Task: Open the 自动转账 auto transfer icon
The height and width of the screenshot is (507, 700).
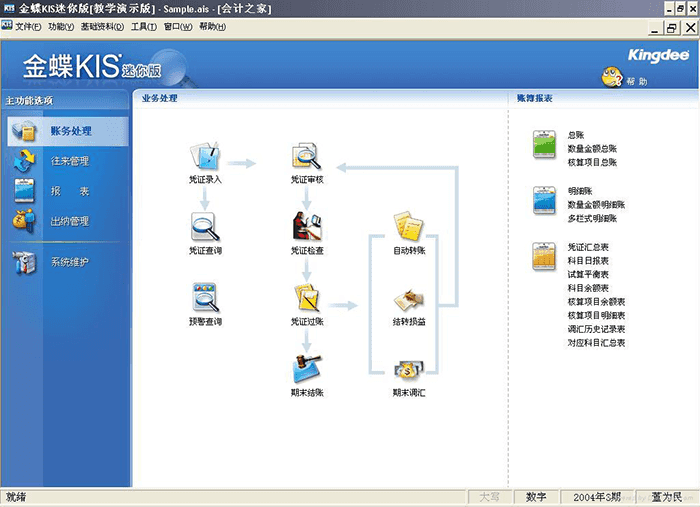Action: 408,226
